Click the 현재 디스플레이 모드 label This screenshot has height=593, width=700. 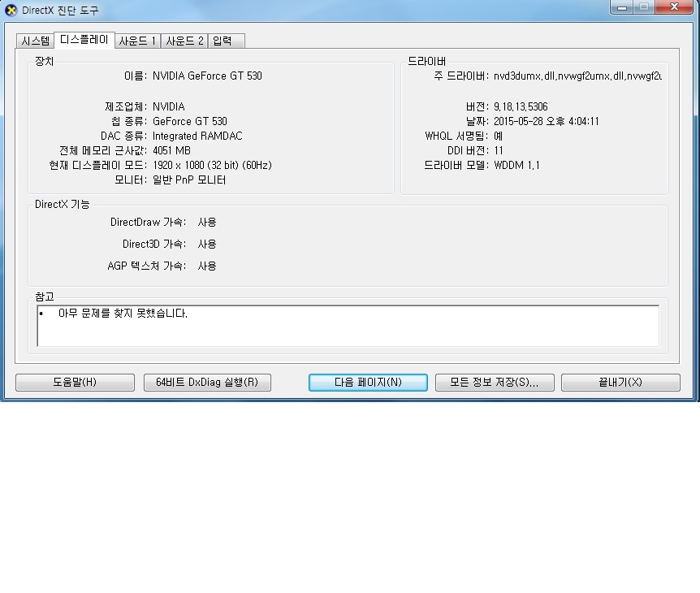click(97, 165)
